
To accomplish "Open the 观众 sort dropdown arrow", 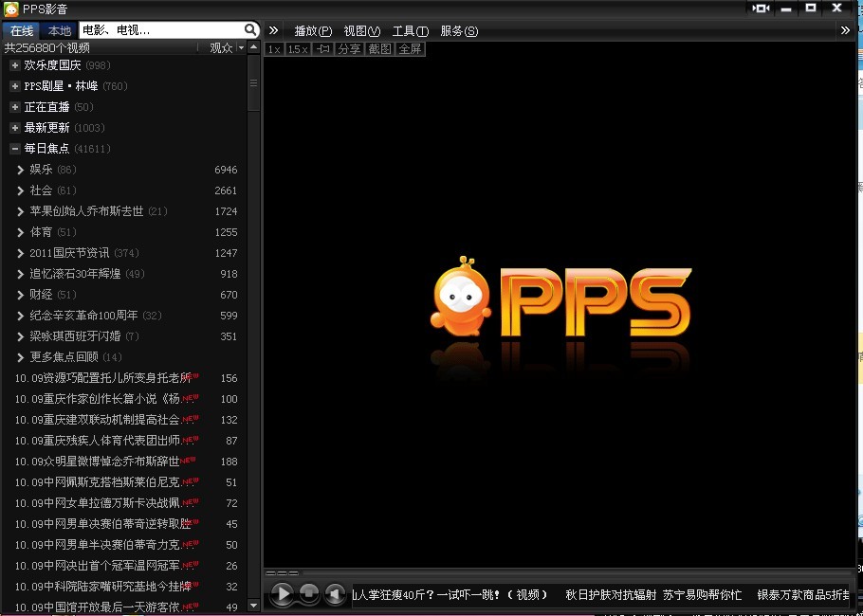I will [241, 47].
